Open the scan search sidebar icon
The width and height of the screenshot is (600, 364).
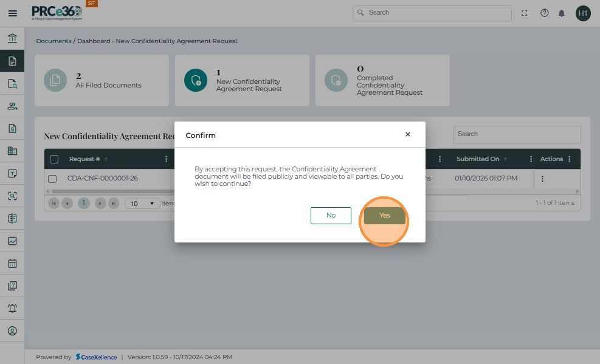[12, 196]
